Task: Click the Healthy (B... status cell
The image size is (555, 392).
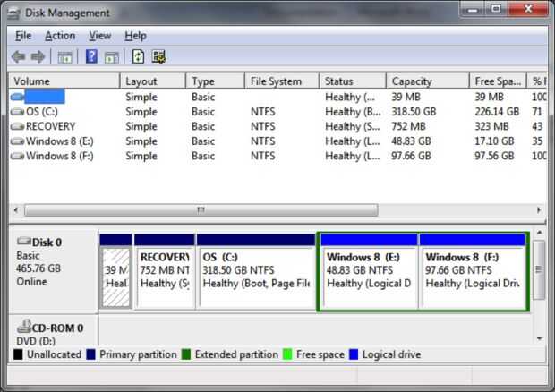Action: 353,112
